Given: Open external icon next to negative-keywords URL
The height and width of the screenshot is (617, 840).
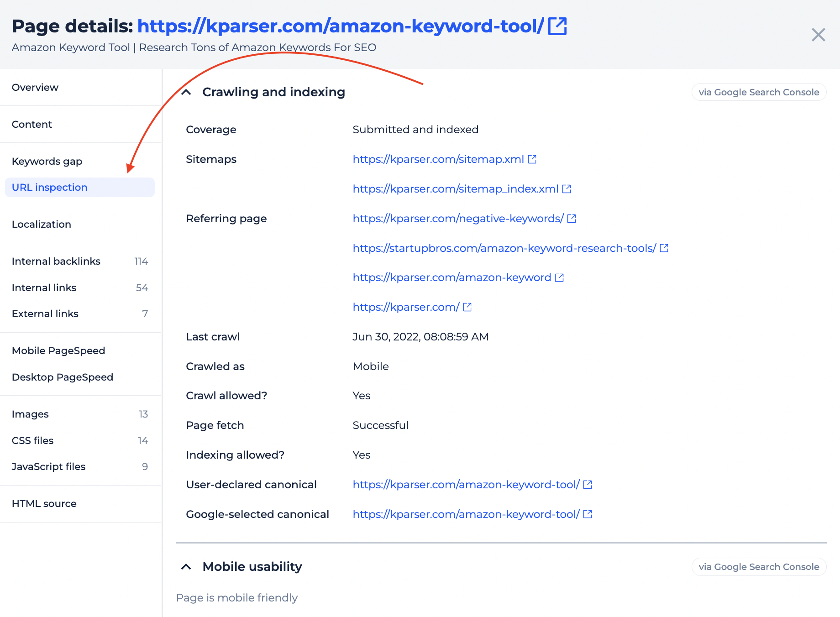Looking at the screenshot, I should (x=572, y=219).
